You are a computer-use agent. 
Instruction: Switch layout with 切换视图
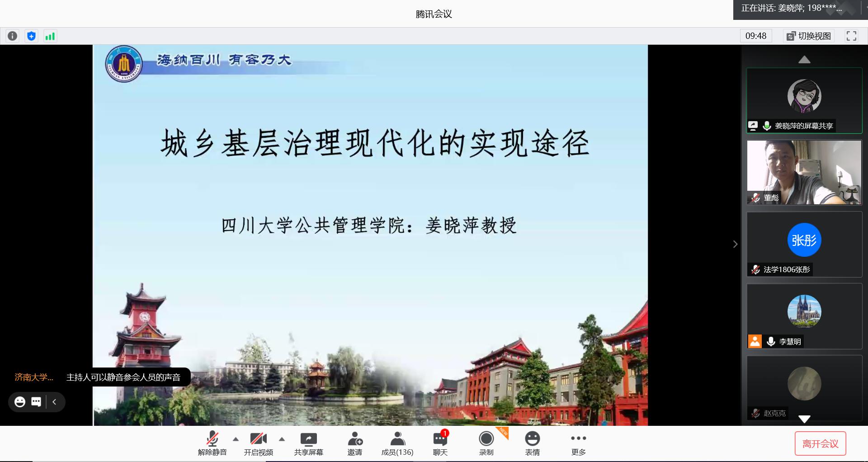click(809, 36)
